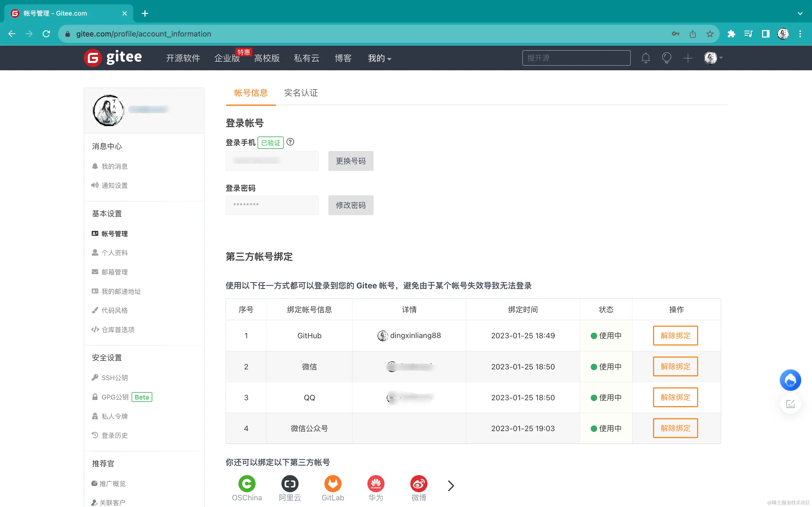Image resolution: width=812 pixels, height=507 pixels.
Task: Expand the 我的 dropdown menu
Action: [379, 58]
